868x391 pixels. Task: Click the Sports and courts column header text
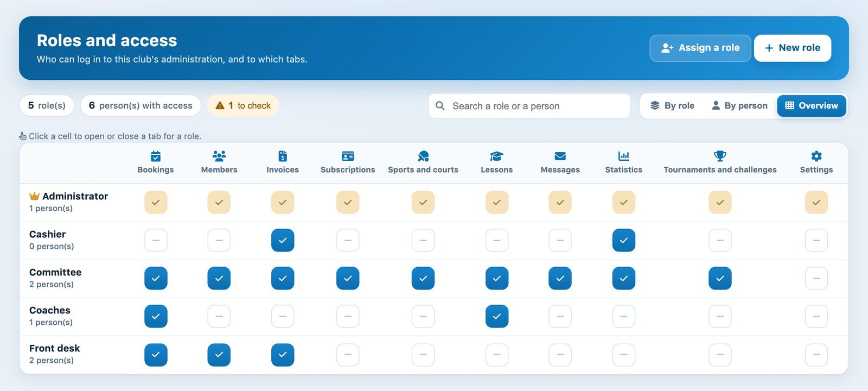pos(423,170)
